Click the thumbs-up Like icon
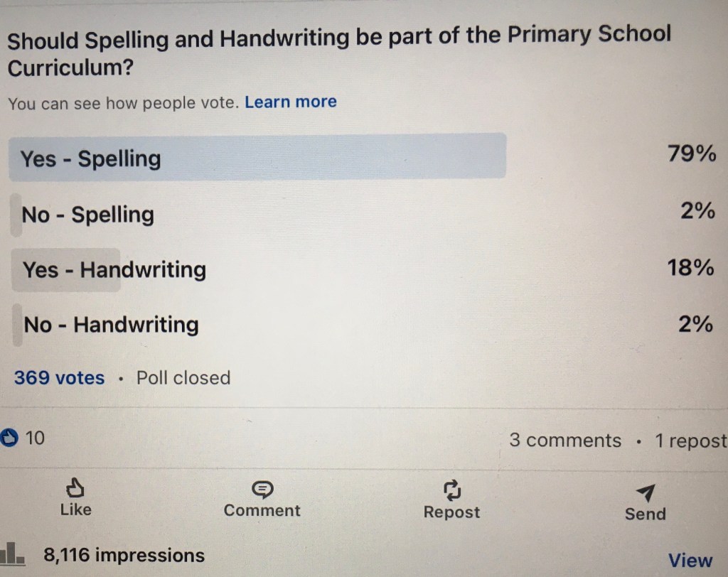 (x=75, y=487)
